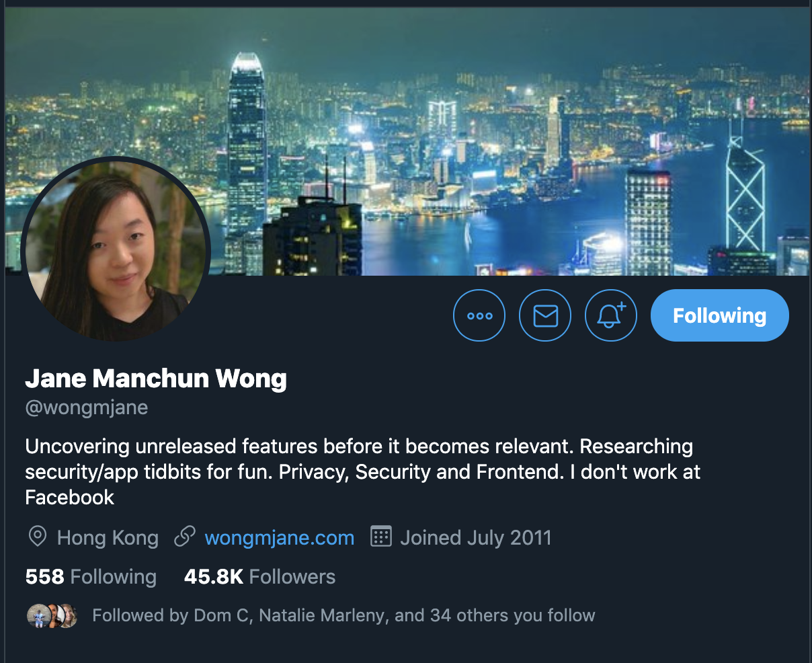
Task: Toggle the blue Following button
Action: 719,315
